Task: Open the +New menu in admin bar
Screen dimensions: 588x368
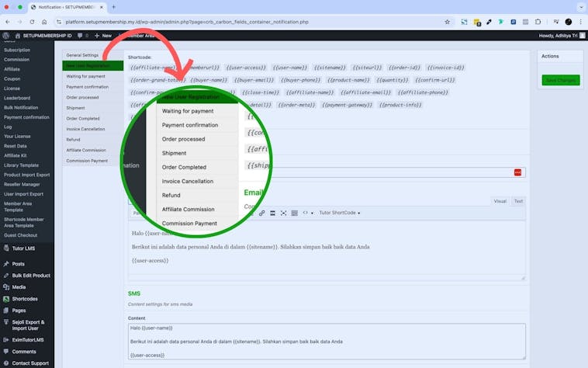Action: [102, 36]
